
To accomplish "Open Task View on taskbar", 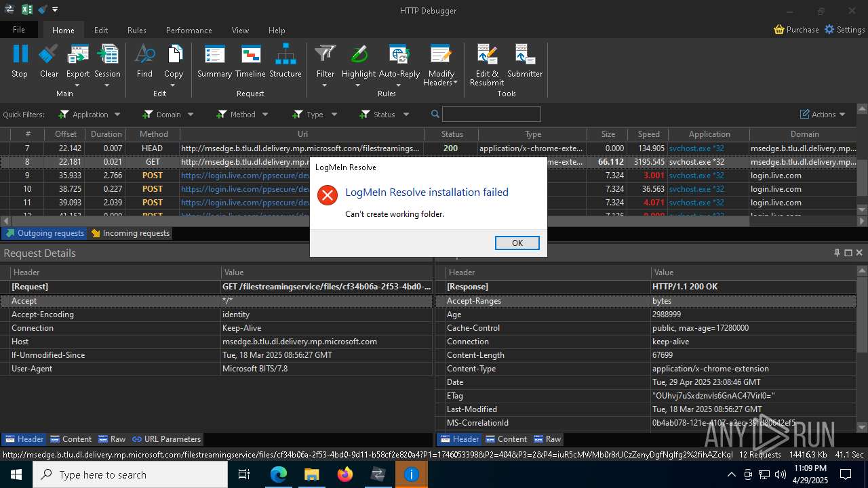I will point(245,474).
